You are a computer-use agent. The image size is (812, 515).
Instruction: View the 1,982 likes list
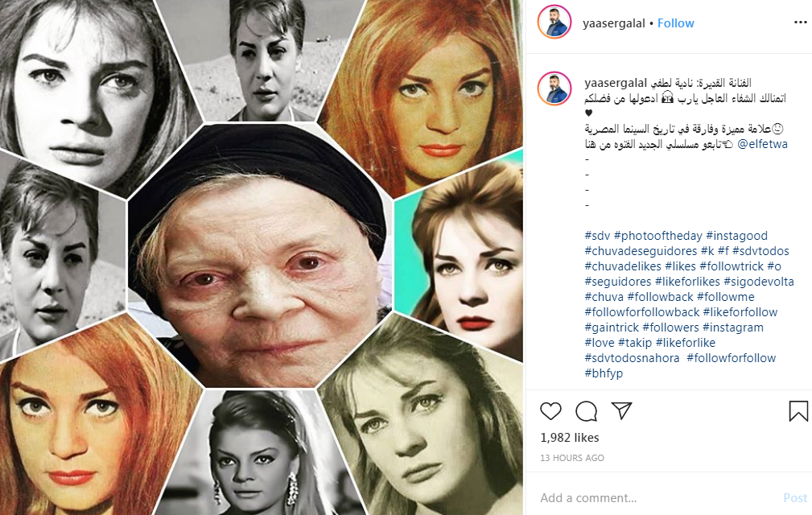pyautogui.click(x=570, y=438)
